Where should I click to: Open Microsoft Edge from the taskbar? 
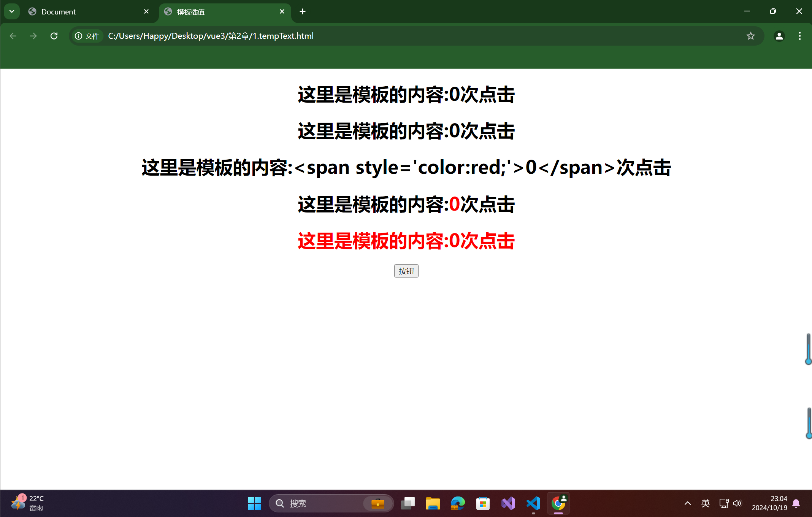coord(457,503)
